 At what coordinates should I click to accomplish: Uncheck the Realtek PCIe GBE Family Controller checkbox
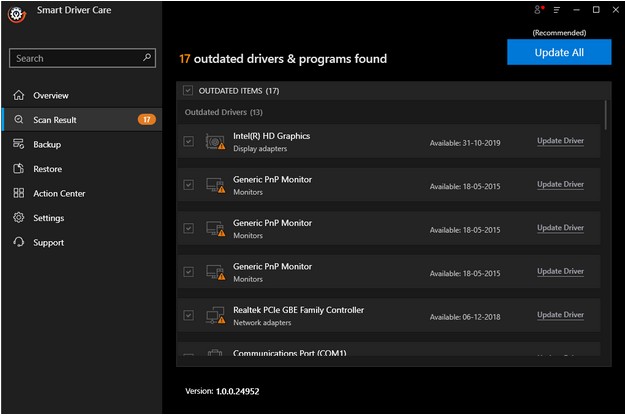[x=188, y=315]
